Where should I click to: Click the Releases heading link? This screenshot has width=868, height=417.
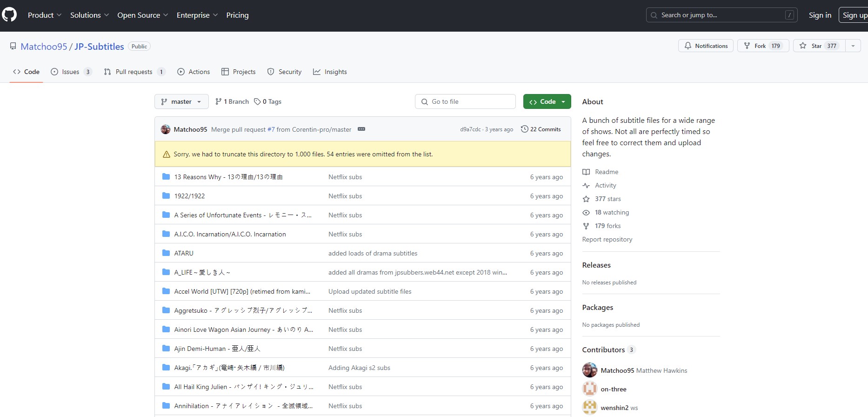coord(596,265)
